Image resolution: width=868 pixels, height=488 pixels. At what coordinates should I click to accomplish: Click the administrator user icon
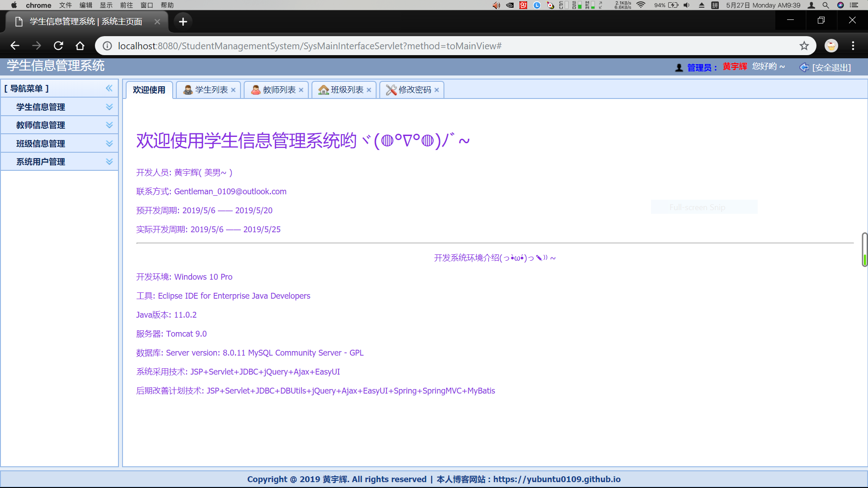tap(679, 68)
